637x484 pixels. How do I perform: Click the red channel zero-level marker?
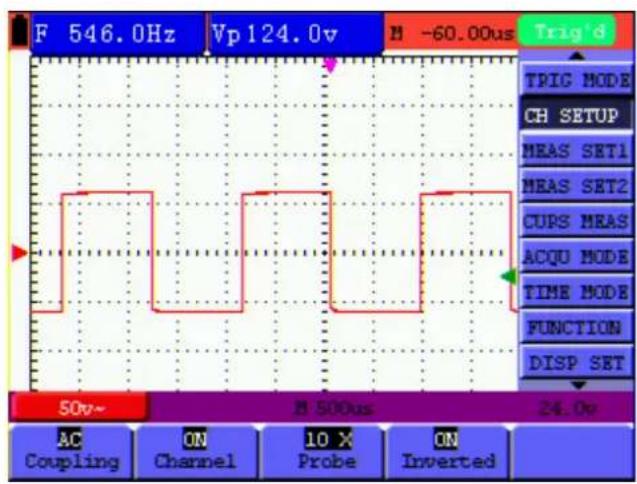[x=19, y=253]
